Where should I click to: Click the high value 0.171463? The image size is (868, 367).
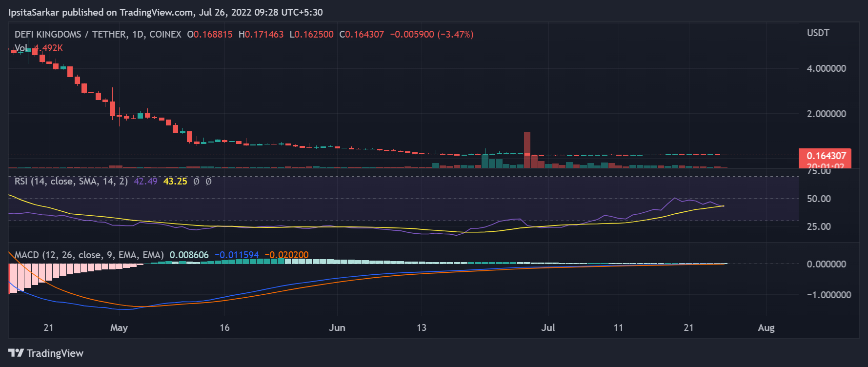click(264, 34)
